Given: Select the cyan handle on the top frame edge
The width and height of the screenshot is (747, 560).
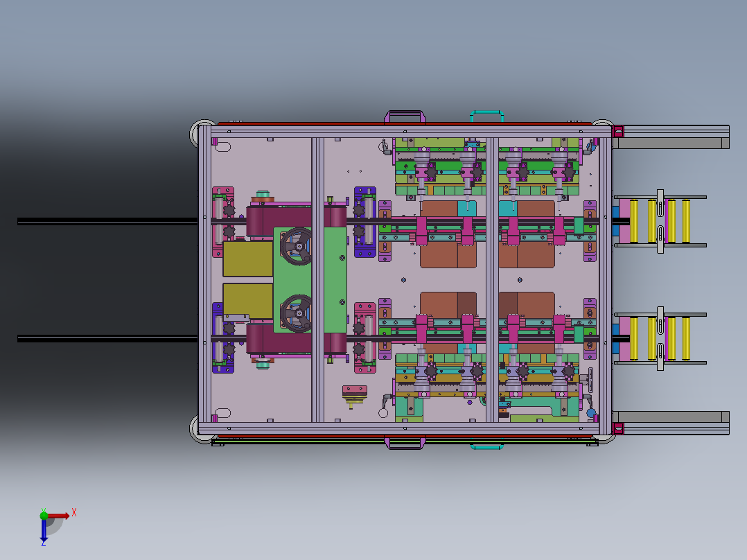Looking at the screenshot, I should click(487, 116).
